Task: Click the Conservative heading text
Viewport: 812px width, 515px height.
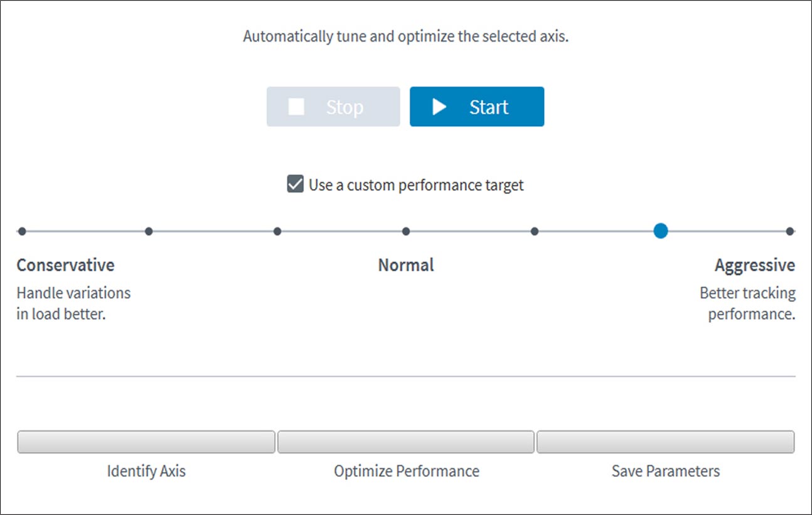Action: (x=65, y=265)
